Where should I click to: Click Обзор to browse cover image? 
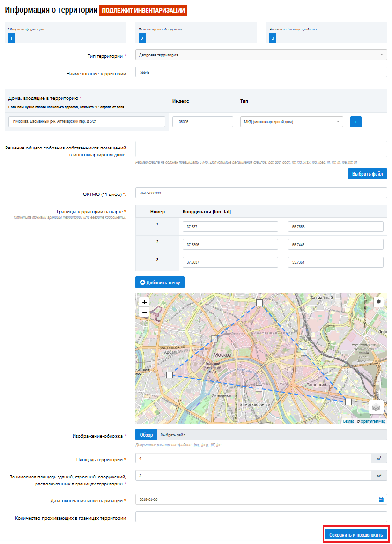pyautogui.click(x=146, y=435)
